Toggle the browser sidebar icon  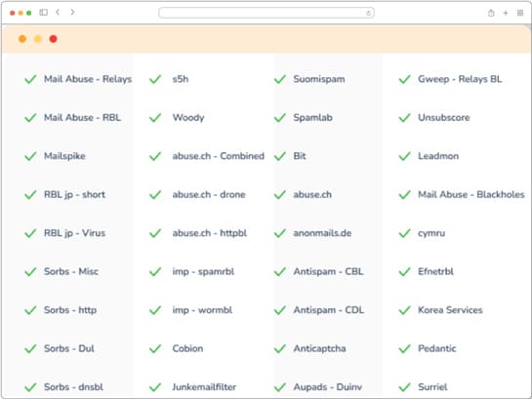43,13
